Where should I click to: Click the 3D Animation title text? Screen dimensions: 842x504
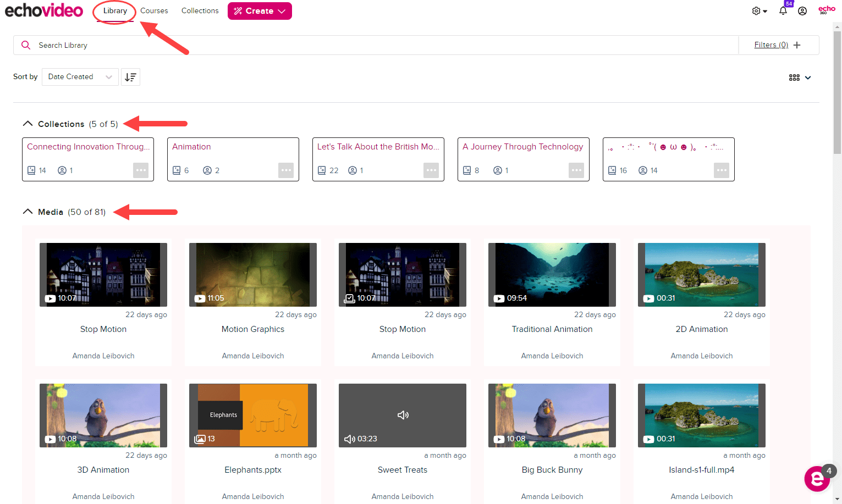pyautogui.click(x=103, y=470)
